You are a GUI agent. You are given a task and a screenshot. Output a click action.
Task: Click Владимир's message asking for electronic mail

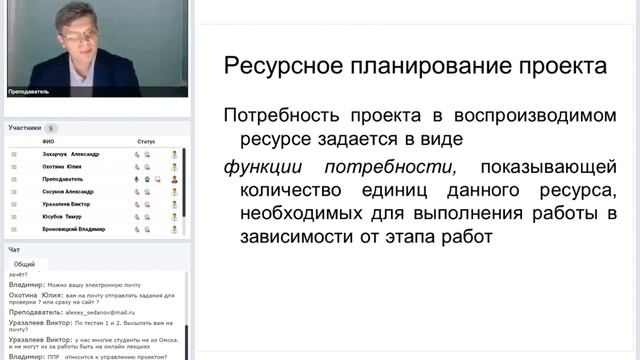click(x=75, y=285)
